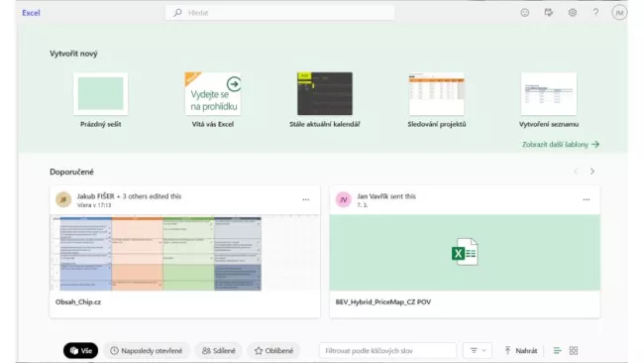Click the Nahrát upload button
Screen dimensions: 644x363
point(520,351)
